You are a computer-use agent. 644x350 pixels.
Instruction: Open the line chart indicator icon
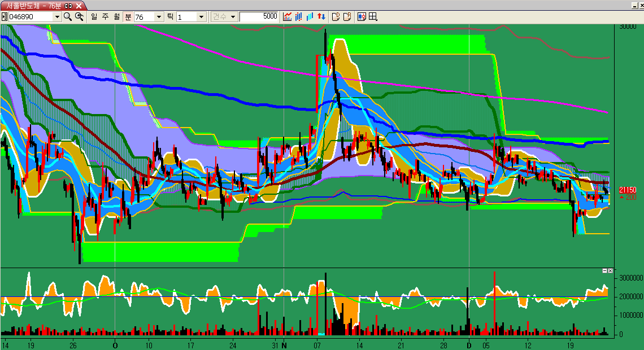click(x=288, y=16)
